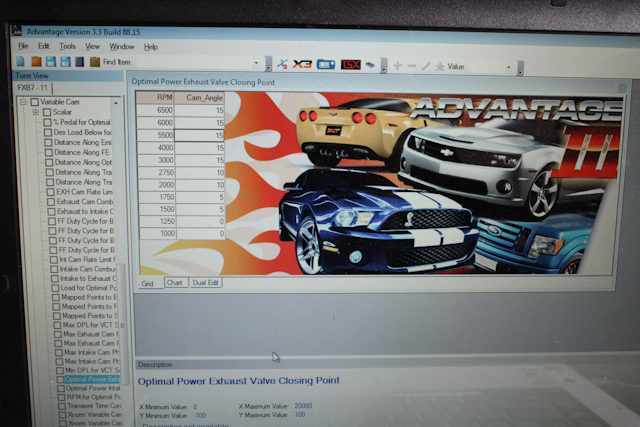Tick the Scalar checkbox
The width and height of the screenshot is (640, 427).
click(47, 112)
